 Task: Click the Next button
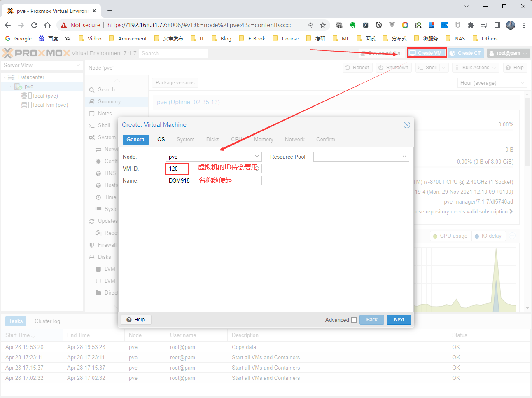[x=399, y=320]
